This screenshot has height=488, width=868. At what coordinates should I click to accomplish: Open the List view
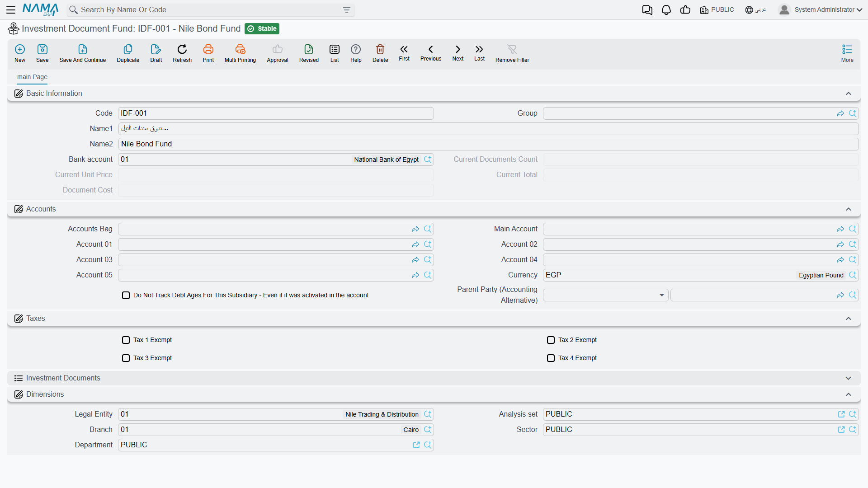[x=335, y=49]
